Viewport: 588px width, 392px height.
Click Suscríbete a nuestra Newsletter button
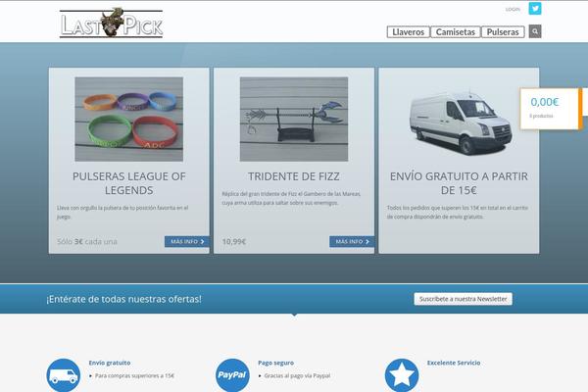(464, 299)
